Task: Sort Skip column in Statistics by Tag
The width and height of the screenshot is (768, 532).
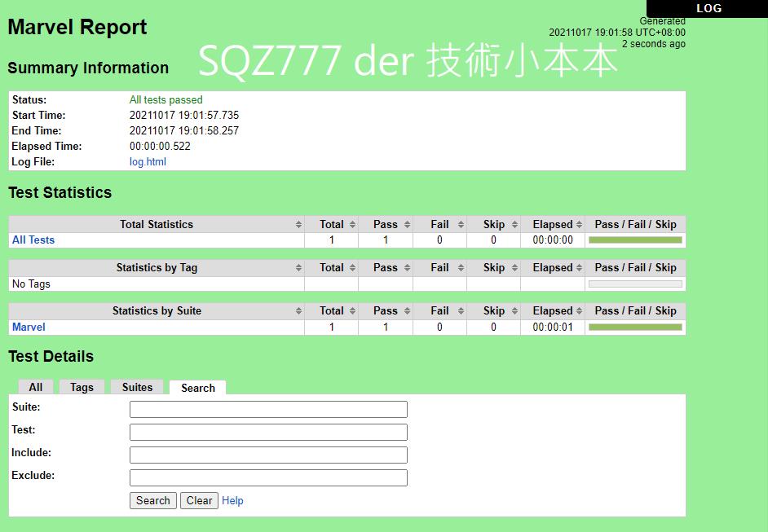Action: 514,268
